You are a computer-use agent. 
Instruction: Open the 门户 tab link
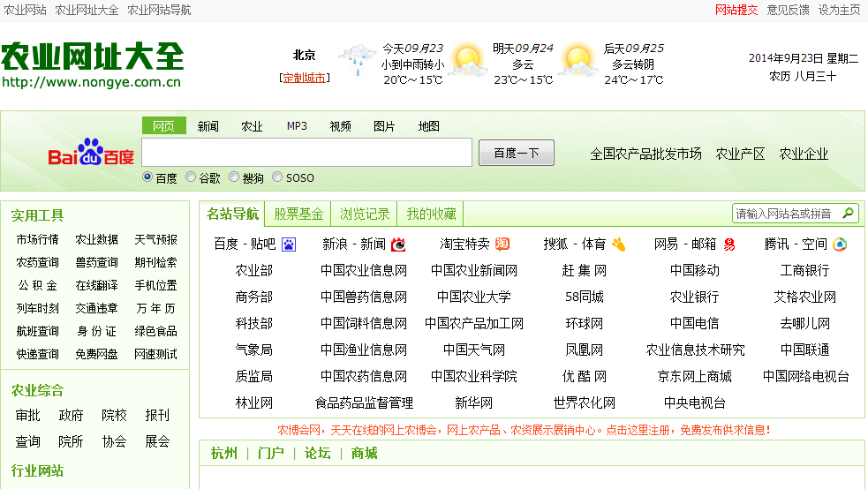coord(271,454)
